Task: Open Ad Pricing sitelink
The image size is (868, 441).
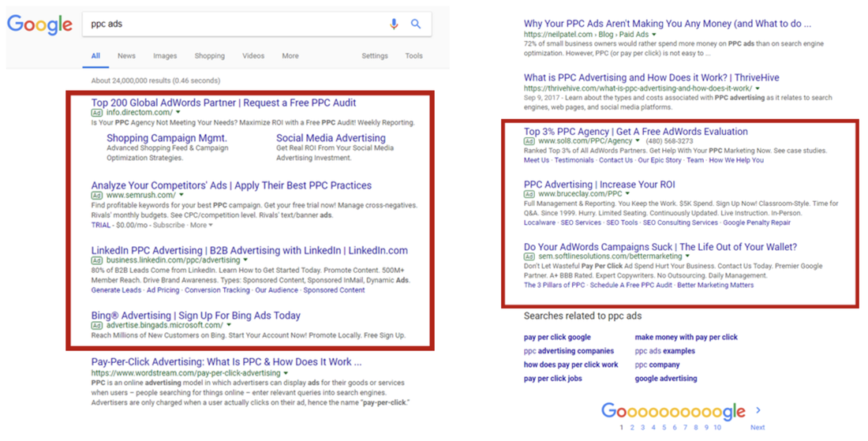Action: (x=163, y=290)
